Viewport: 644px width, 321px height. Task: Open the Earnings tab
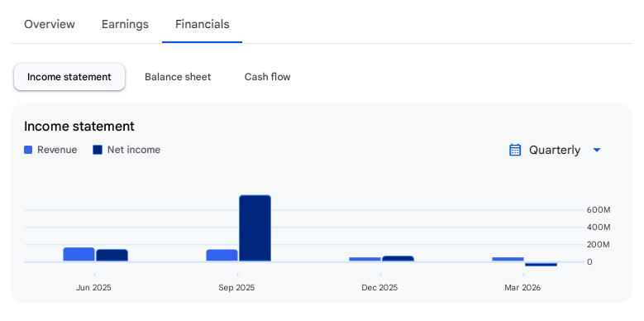click(x=125, y=24)
